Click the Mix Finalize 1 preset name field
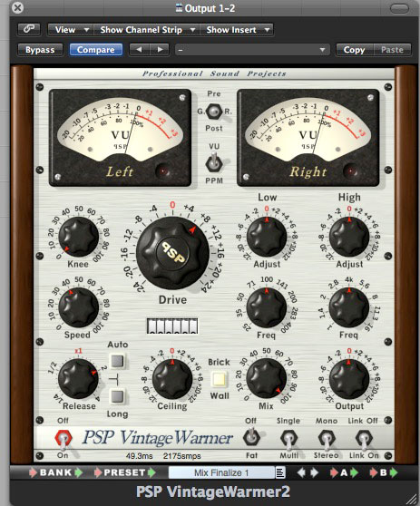This screenshot has width=420, height=506. click(x=221, y=472)
